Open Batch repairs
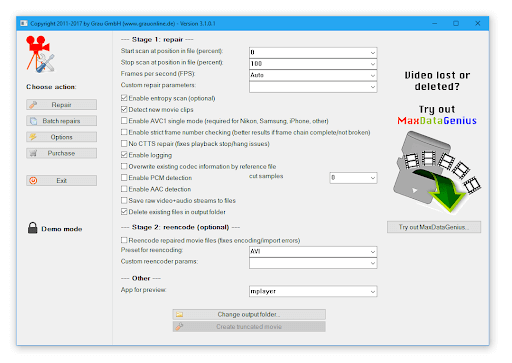Viewport: 512px width, 363px height. [x=62, y=121]
